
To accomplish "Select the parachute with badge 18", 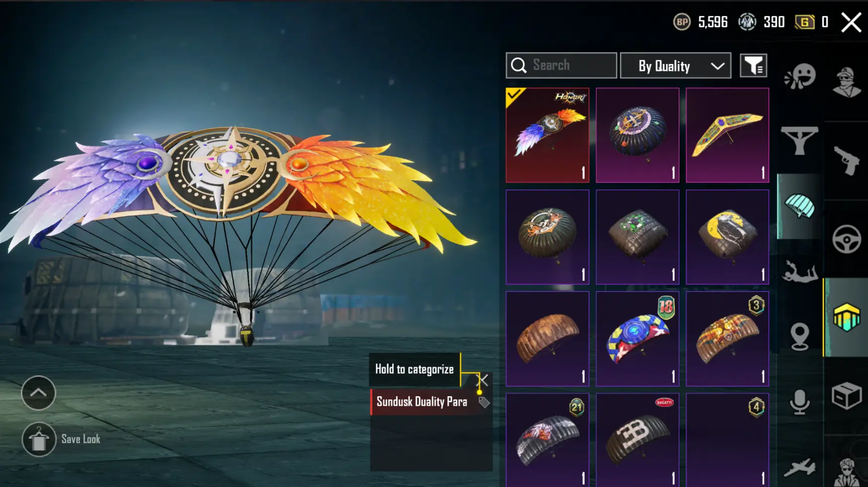I will pos(637,339).
